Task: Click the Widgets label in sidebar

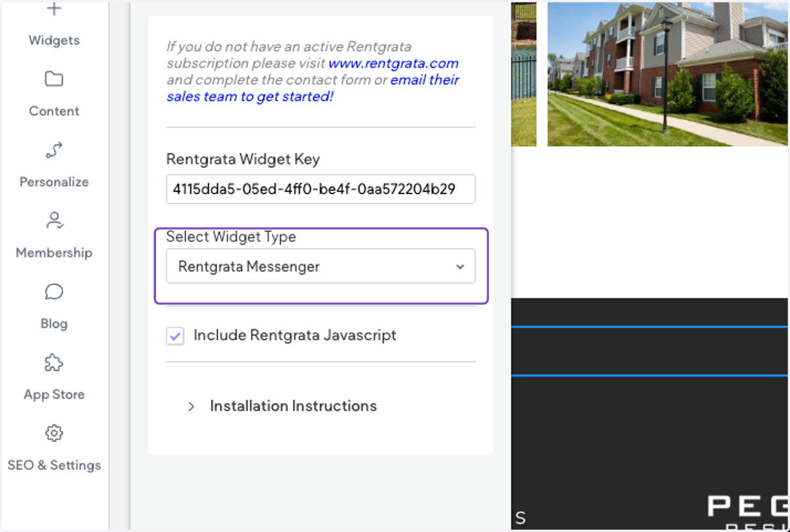Action: pyautogui.click(x=54, y=40)
